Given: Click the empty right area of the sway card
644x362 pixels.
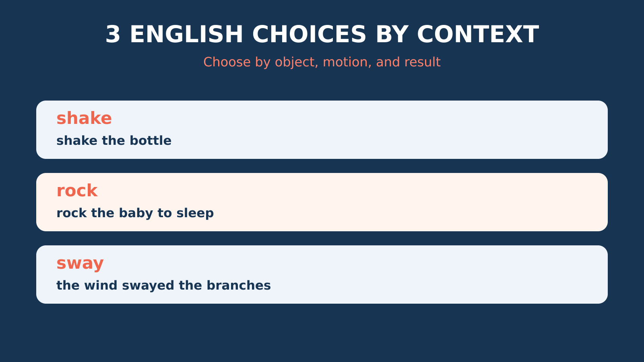Looking at the screenshot, I should (x=443, y=274).
